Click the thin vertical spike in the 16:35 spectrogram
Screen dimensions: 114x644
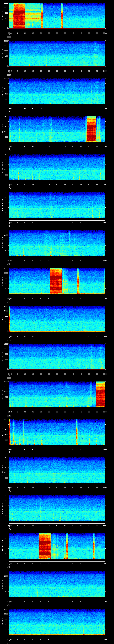(x=62, y=504)
